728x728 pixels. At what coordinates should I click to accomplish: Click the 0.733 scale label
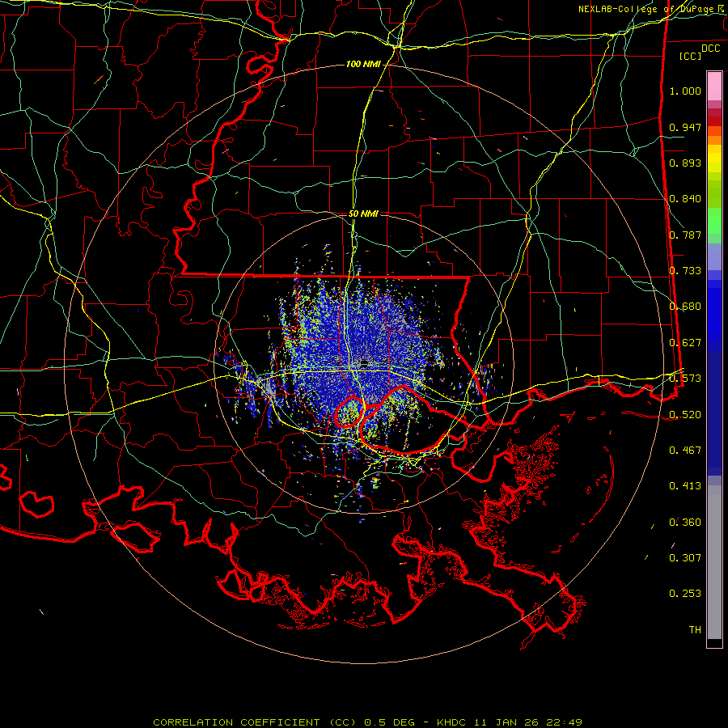tap(685, 271)
